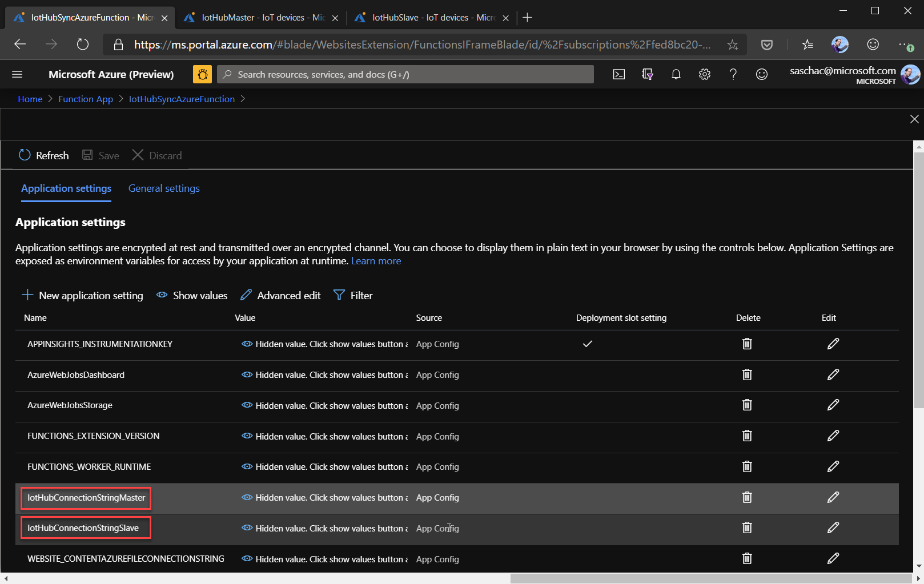Select the IotHubSyncAzureFunction browser tab
This screenshot has width=924, height=584.
pyautogui.click(x=90, y=18)
